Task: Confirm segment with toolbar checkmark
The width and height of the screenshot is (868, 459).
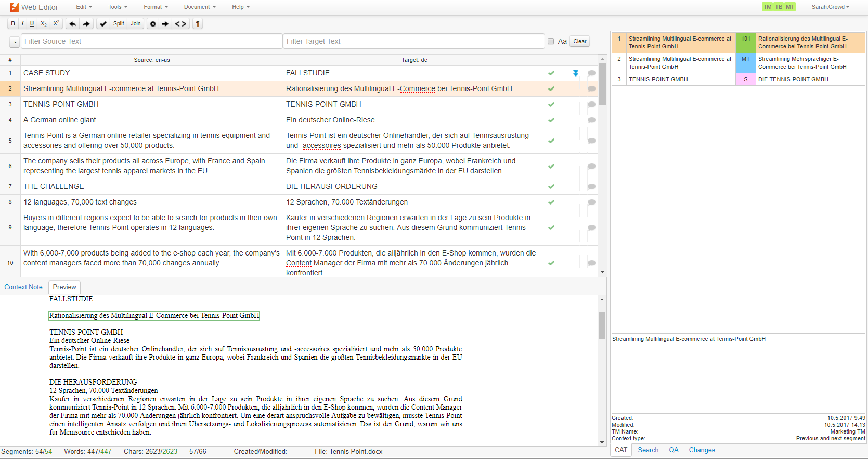Action: (103, 24)
